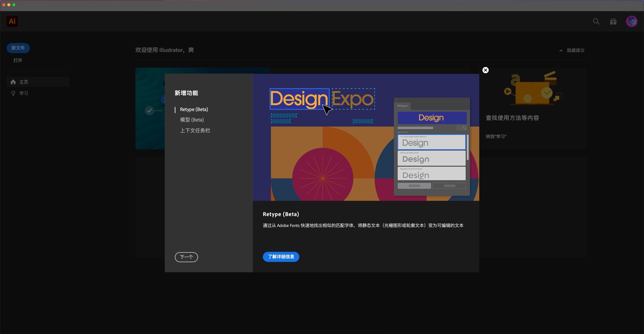This screenshot has width=644, height=334.
Task: Open the user account avatar
Action: tap(632, 22)
